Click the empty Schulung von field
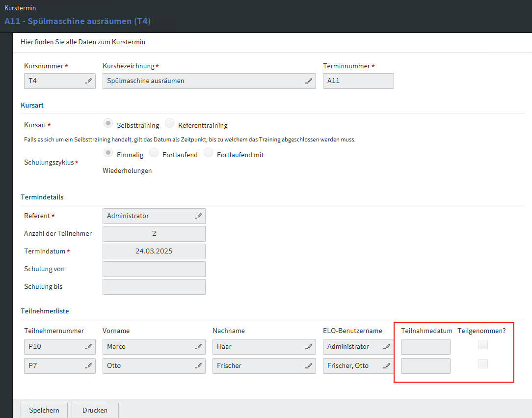 (x=154, y=269)
